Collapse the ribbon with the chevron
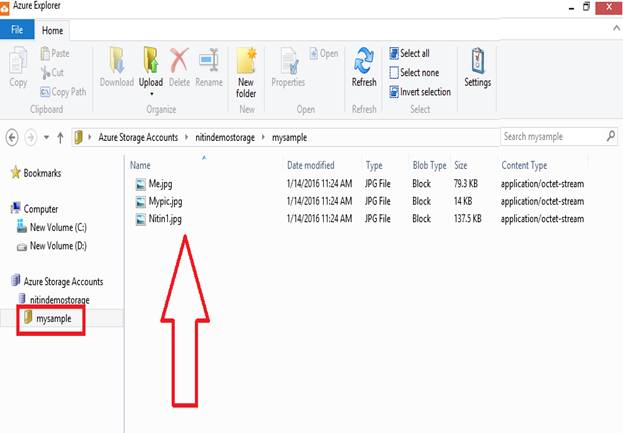The image size is (623, 433). 616,28
